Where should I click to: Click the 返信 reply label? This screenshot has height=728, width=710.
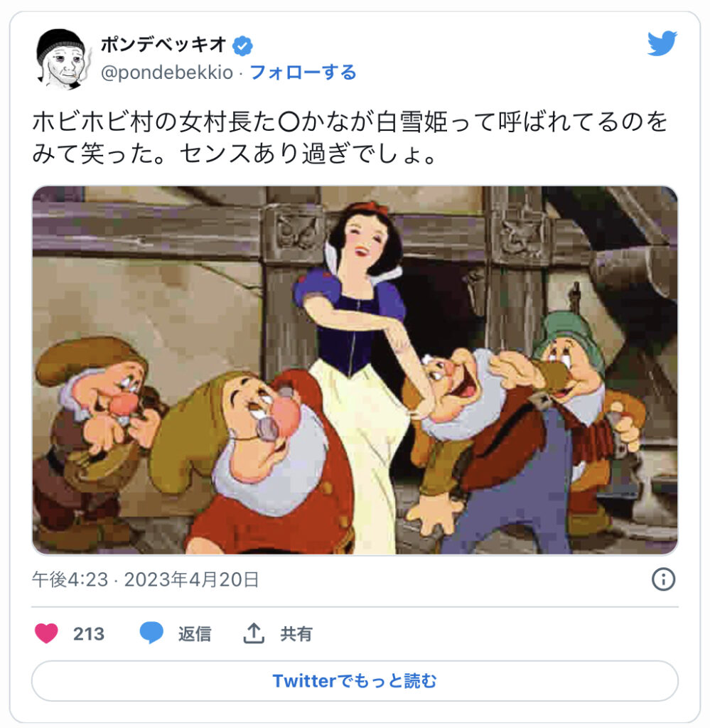(195, 633)
